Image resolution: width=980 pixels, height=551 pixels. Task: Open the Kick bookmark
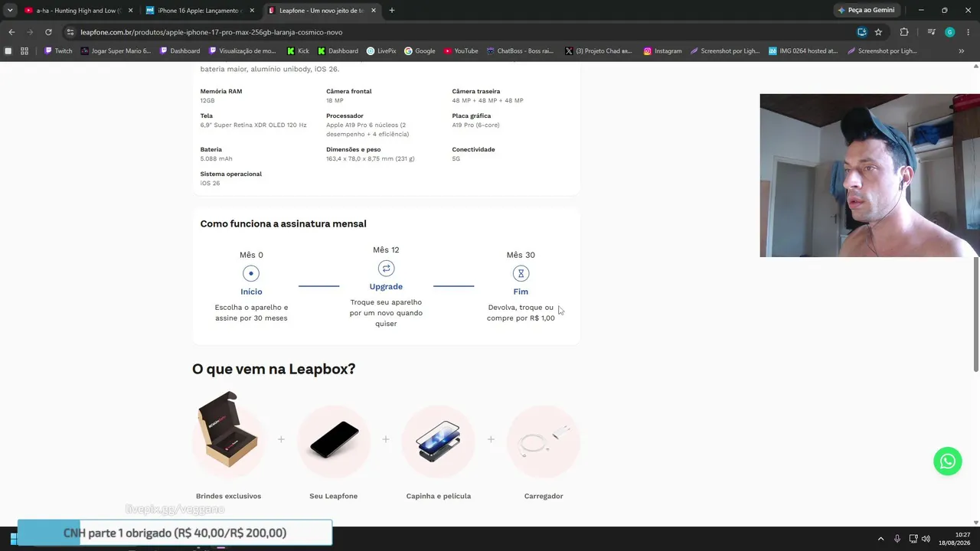(x=298, y=51)
